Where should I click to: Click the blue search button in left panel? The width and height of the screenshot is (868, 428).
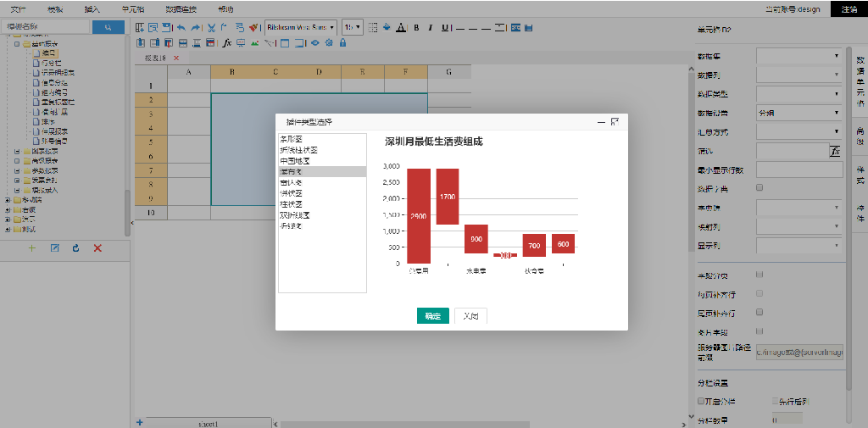[x=108, y=26]
